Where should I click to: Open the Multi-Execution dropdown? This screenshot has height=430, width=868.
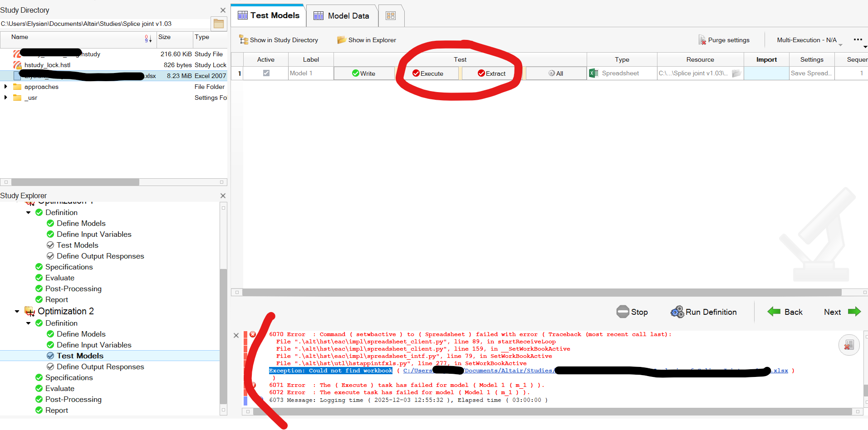(809, 40)
